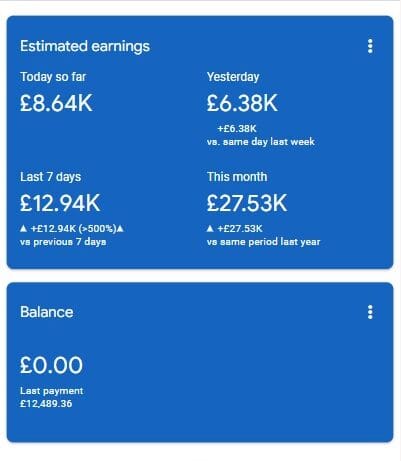Open Balance card three-dot options menu
The height and width of the screenshot is (461, 401).
[370, 312]
